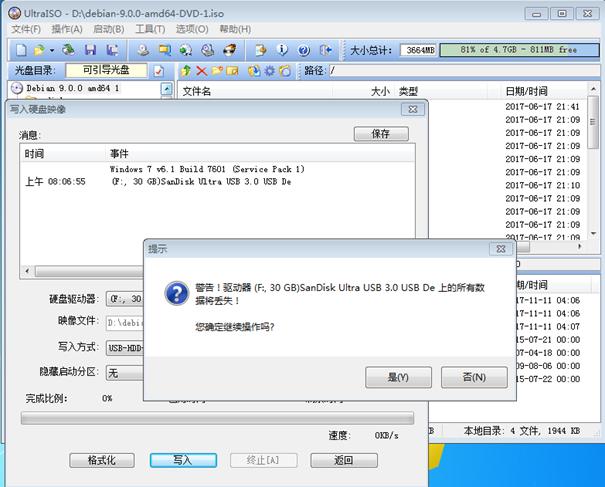Click the 返回 button
Image resolution: width=605 pixels, height=487 pixels.
[344, 460]
